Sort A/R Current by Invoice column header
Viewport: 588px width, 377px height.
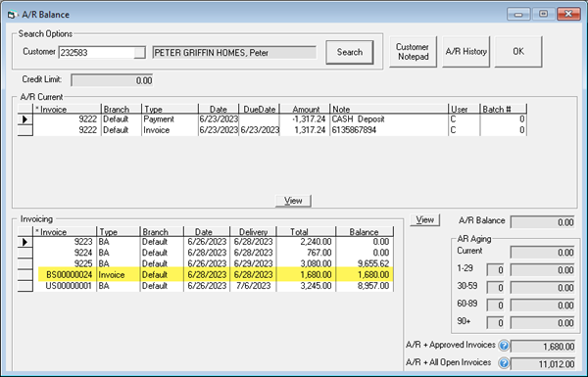[x=67, y=109]
